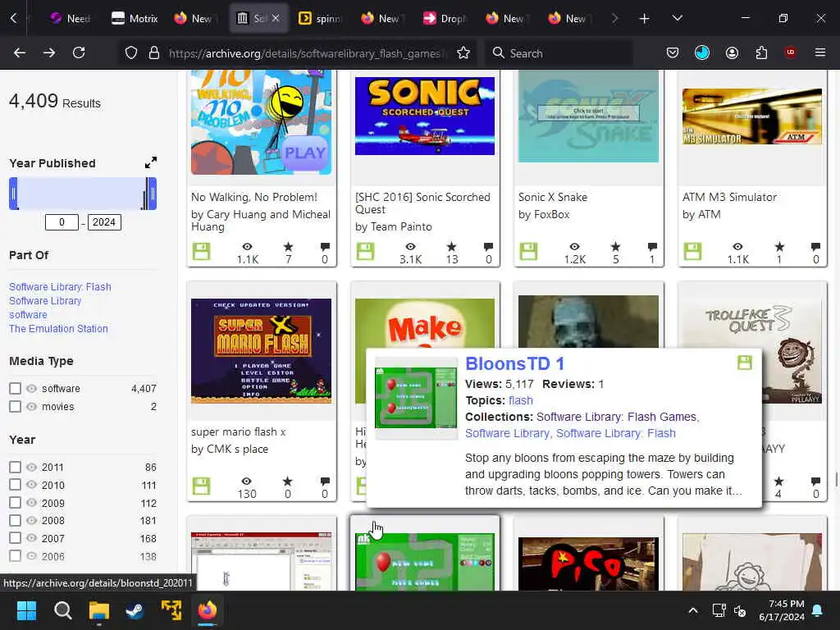840x630 pixels.
Task: Reload the current page
Action: click(79, 52)
